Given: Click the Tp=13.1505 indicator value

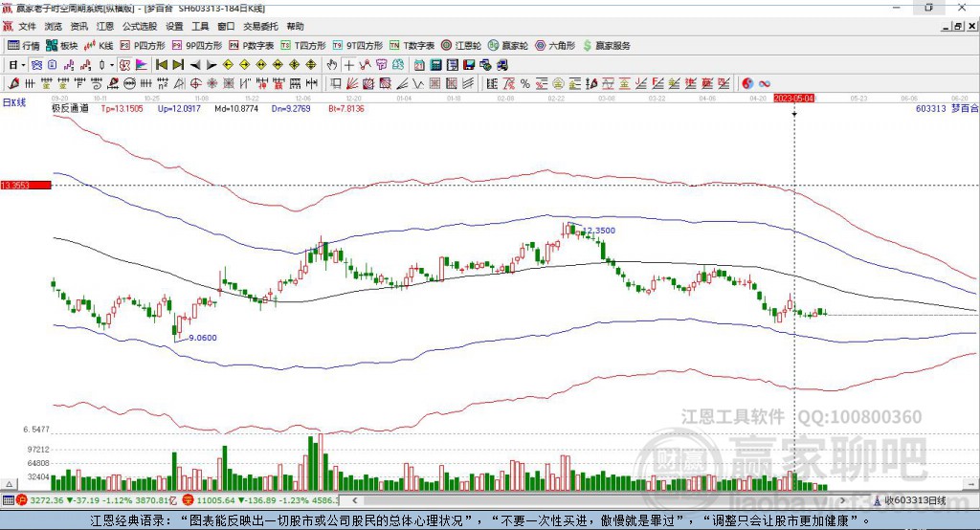Looking at the screenshot, I should [x=122, y=108].
